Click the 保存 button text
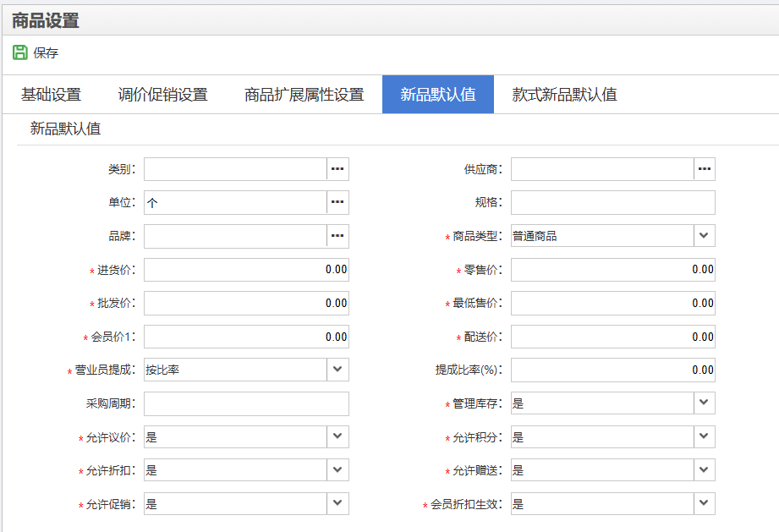Screen dimensions: 779x532 46,53
